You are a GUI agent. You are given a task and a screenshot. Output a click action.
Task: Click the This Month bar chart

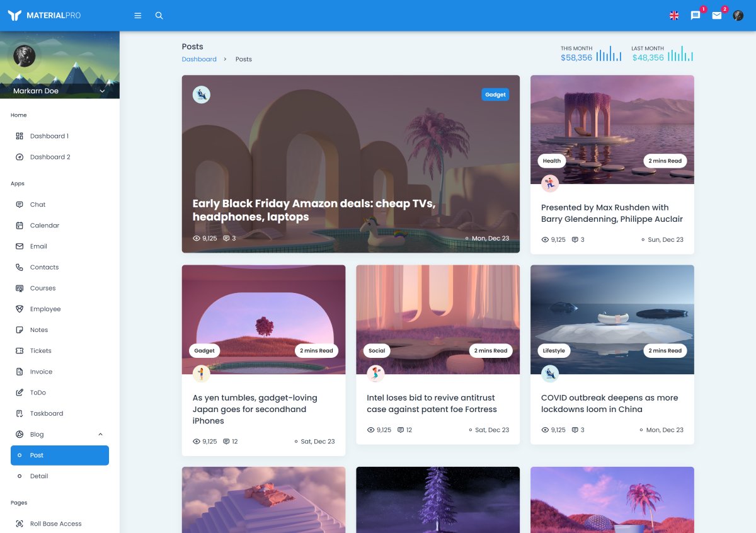point(609,55)
